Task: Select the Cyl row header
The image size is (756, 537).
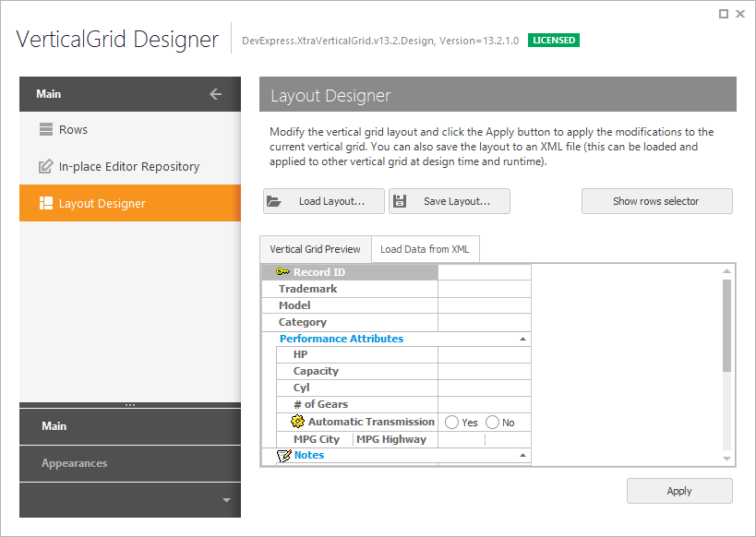Action: (357, 388)
